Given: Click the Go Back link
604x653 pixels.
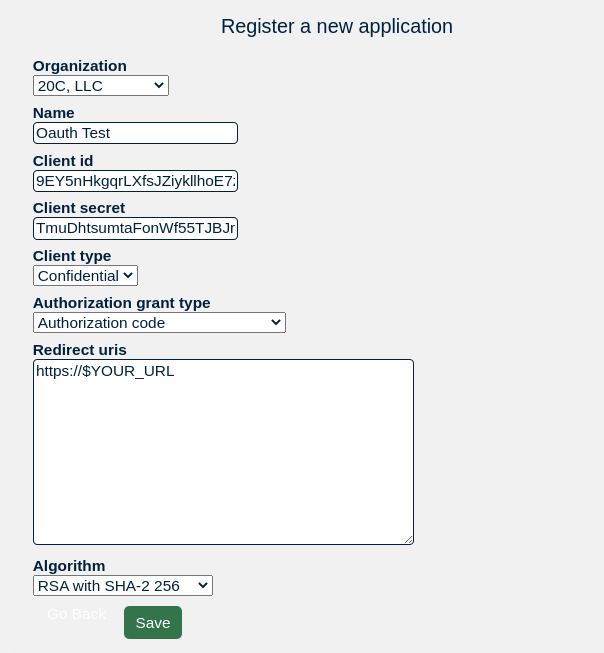Looking at the screenshot, I should (77, 614).
